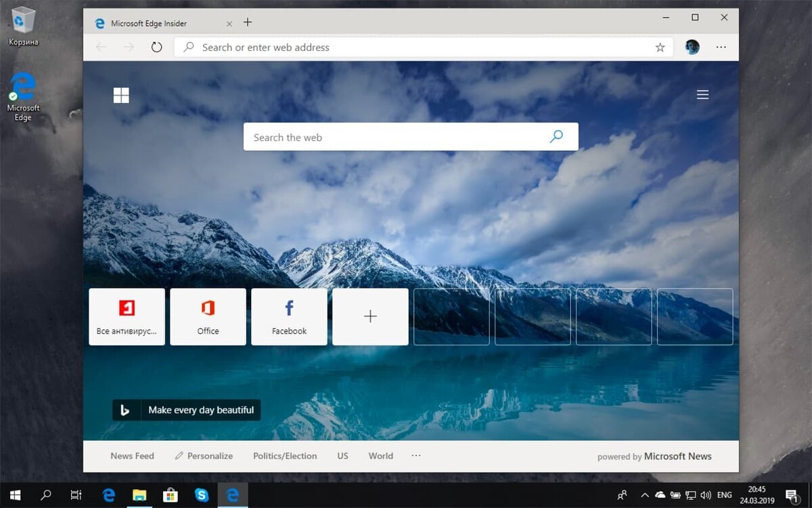812x508 pixels.
Task: Click the magnifier in Search the web box
Action: (556, 137)
